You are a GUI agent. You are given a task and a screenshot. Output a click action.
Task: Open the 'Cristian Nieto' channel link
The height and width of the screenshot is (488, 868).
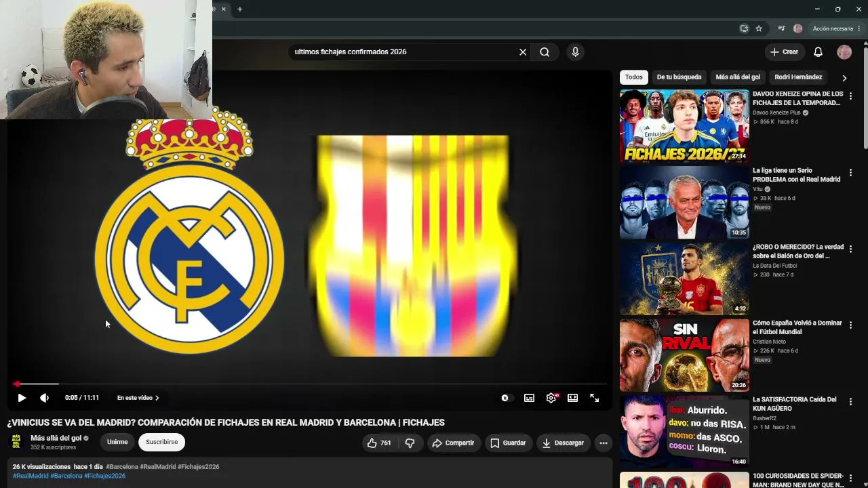click(770, 342)
